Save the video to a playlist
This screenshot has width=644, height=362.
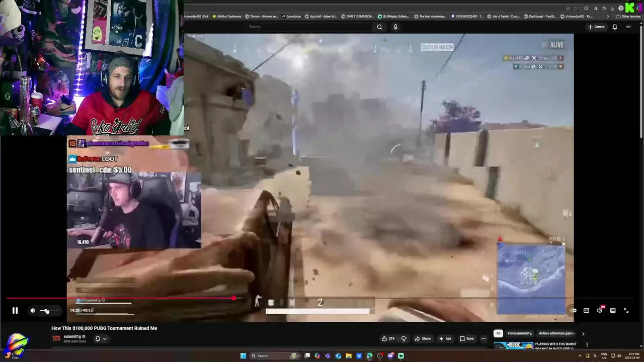(x=467, y=338)
